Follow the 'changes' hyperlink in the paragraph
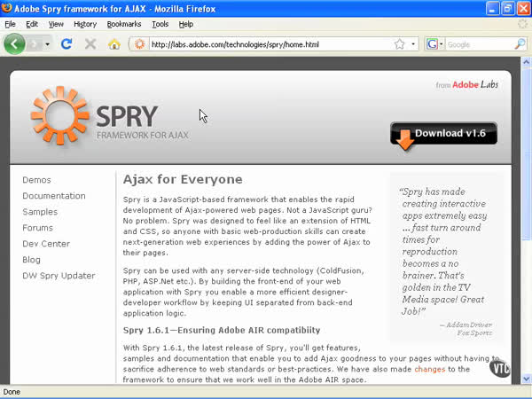The height and width of the screenshot is (399, 532). (429, 369)
